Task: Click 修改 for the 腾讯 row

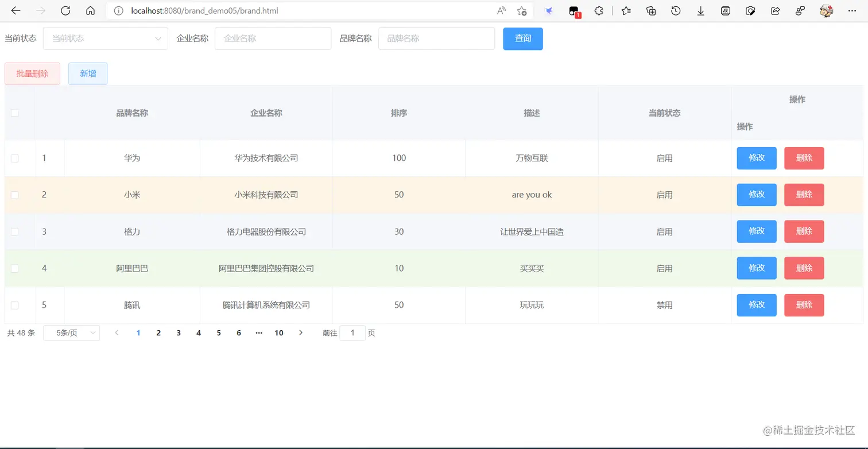Action: point(757,305)
